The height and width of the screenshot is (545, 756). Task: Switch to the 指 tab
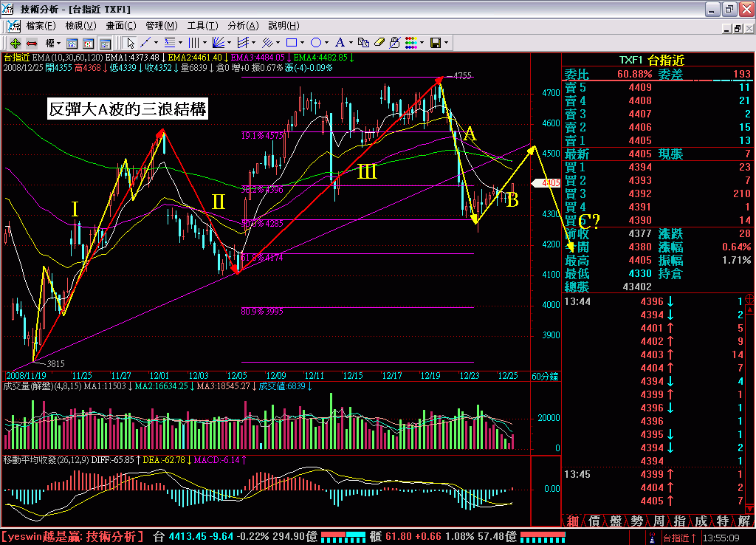tap(680, 521)
